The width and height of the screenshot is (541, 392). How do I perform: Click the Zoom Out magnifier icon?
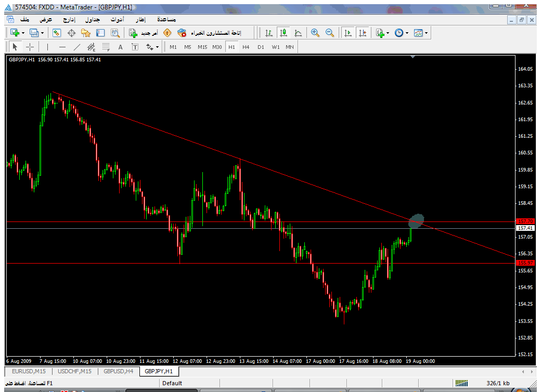pos(329,33)
